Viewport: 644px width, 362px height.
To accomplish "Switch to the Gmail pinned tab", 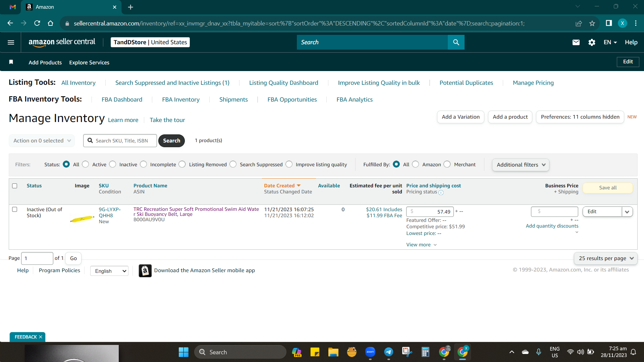I will click(13, 7).
